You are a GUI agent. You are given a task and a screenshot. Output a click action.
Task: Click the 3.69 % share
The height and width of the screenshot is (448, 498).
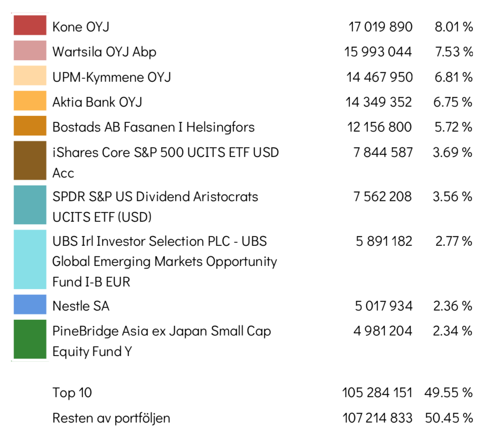452,152
